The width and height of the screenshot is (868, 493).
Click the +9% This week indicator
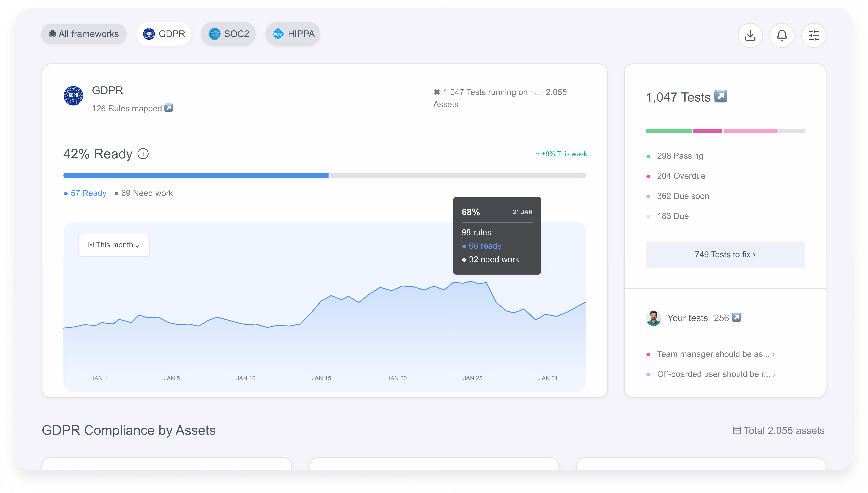[562, 154]
